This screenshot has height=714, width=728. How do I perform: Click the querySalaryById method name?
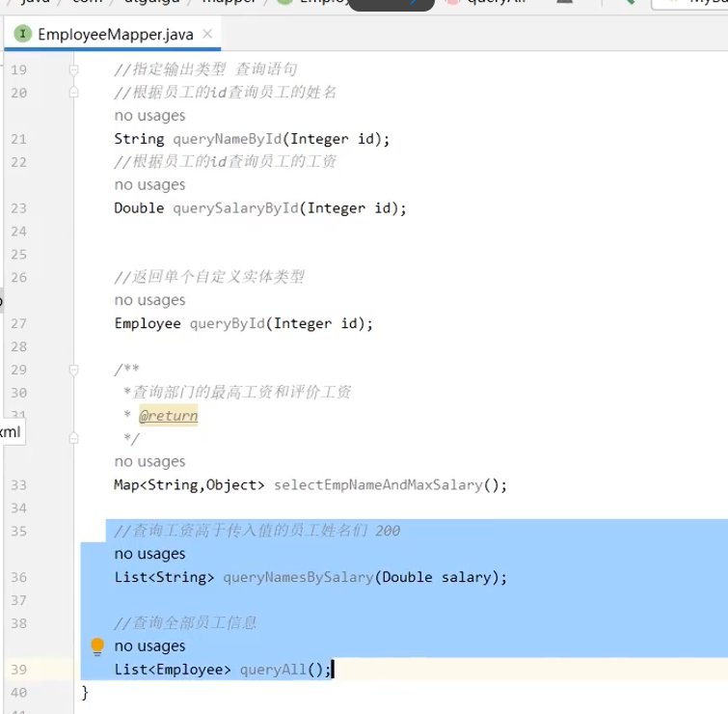(x=235, y=208)
